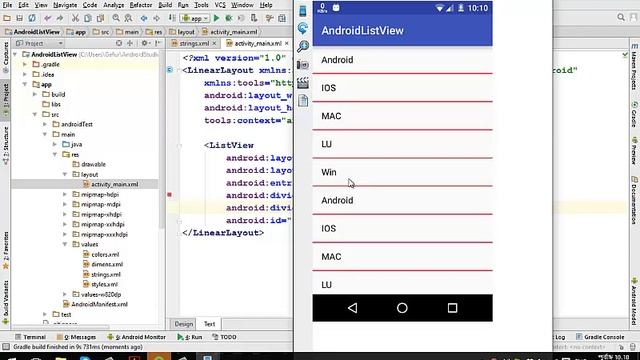Collapse src folder arrow

(35, 114)
